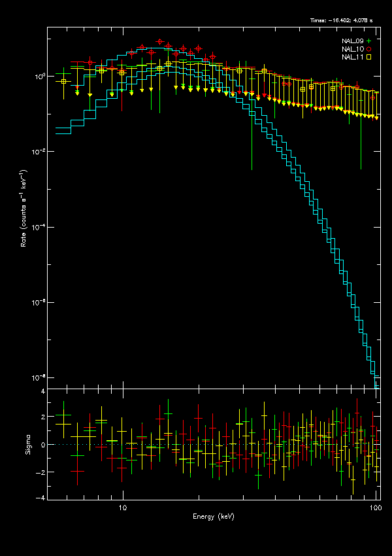Click the 10^-6 tick label on rate axis

click(x=38, y=302)
